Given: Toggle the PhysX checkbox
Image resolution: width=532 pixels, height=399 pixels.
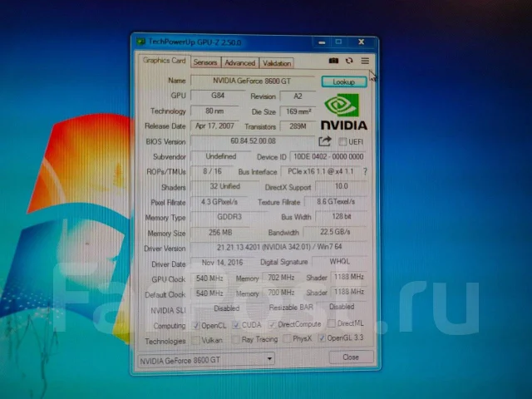Looking at the screenshot, I should pos(287,338).
